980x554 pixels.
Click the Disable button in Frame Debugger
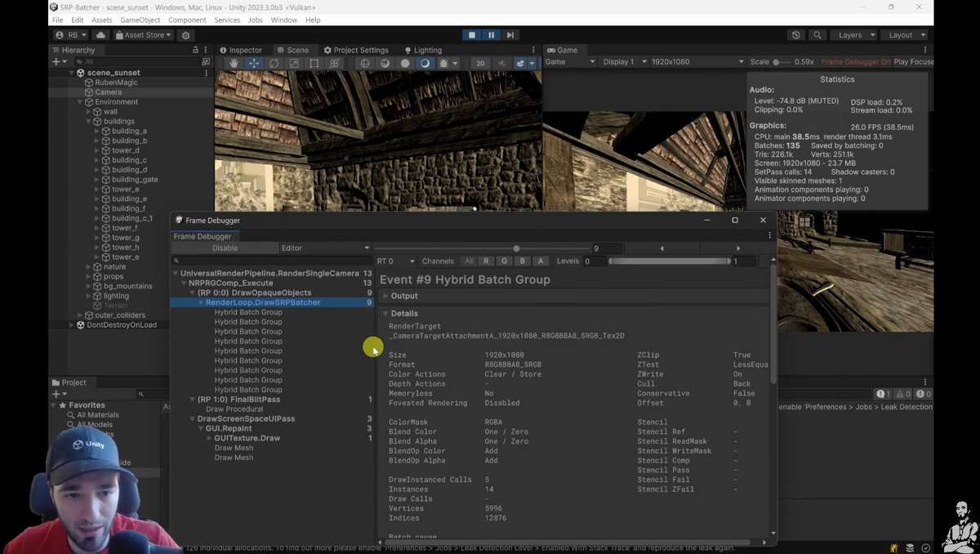[x=225, y=248]
